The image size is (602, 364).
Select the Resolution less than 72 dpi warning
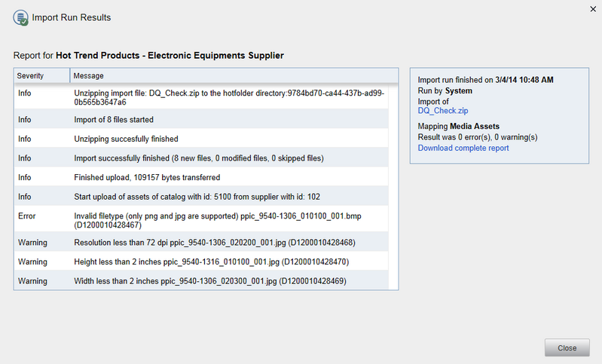(201, 243)
